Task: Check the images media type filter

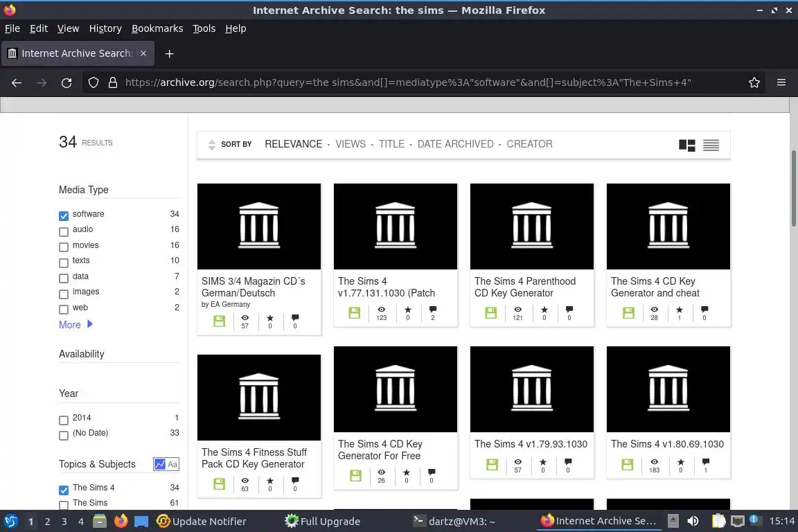Action: [64, 294]
